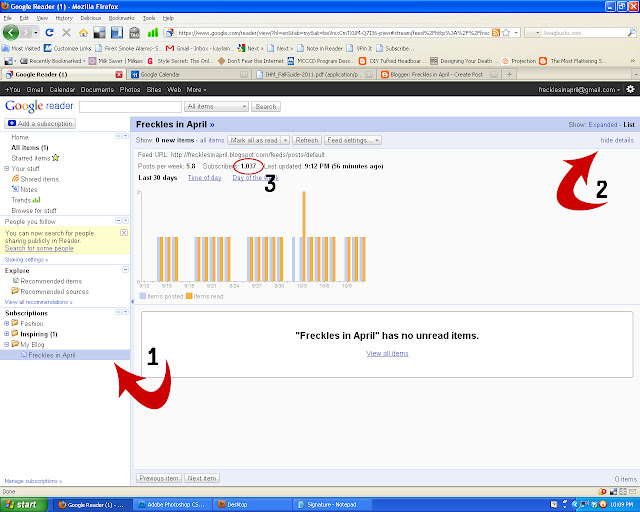The image size is (640, 512).
Task: Switch to Signature - Notepad taskbar item
Action: (x=332, y=505)
